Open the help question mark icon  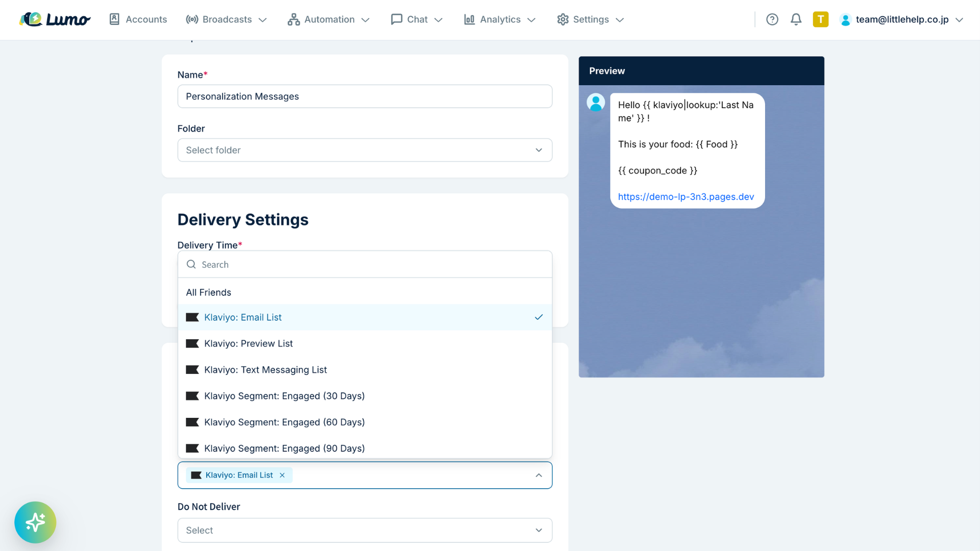772,19
